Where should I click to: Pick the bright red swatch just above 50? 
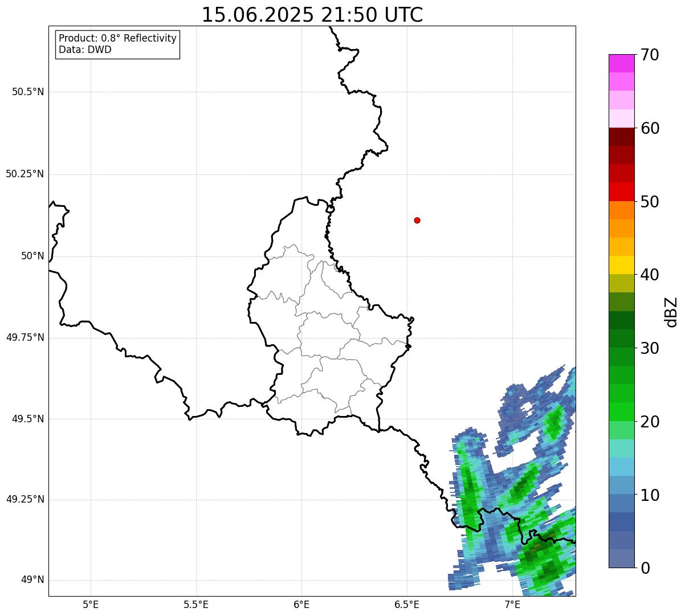tap(621, 191)
